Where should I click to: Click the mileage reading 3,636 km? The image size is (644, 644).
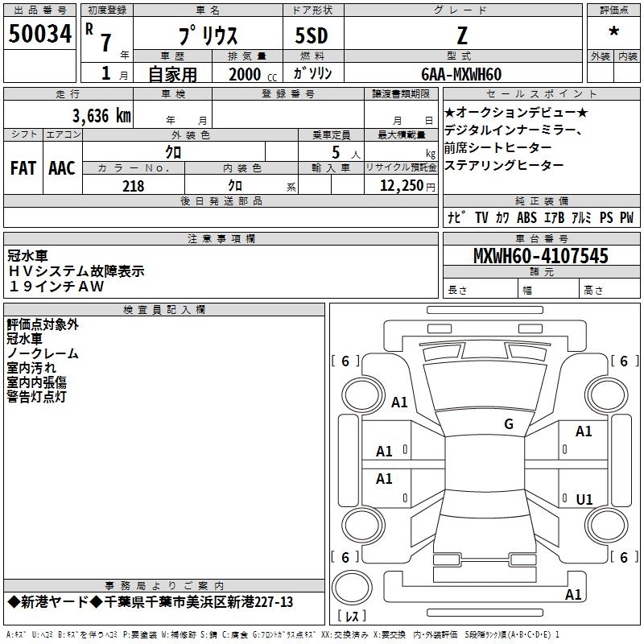tap(101, 115)
